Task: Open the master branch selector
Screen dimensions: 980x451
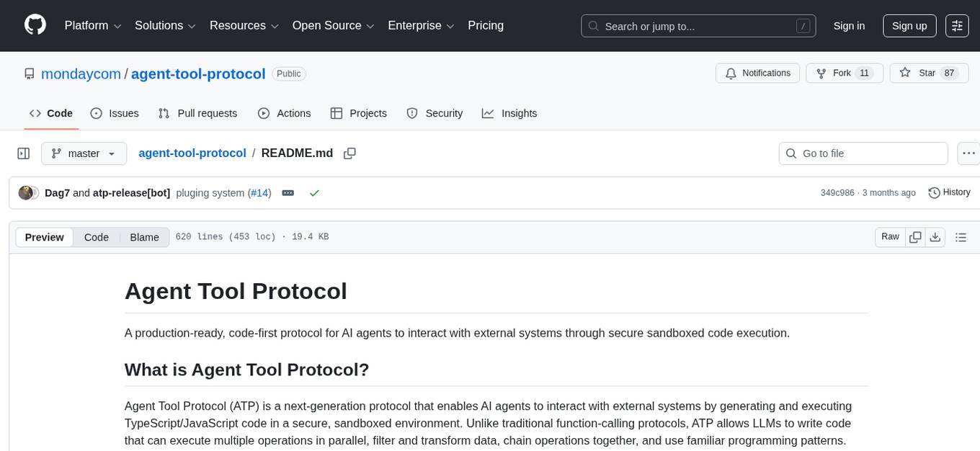Action: pos(84,153)
